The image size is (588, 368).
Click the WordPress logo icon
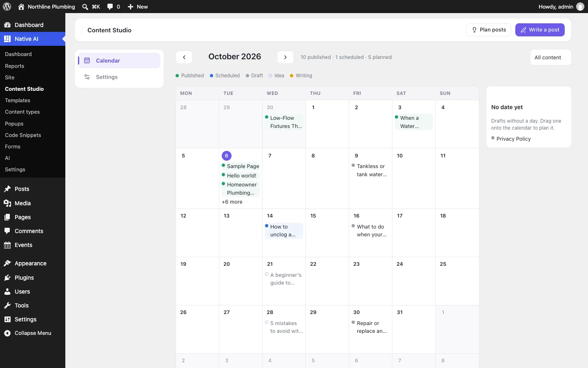click(7, 7)
